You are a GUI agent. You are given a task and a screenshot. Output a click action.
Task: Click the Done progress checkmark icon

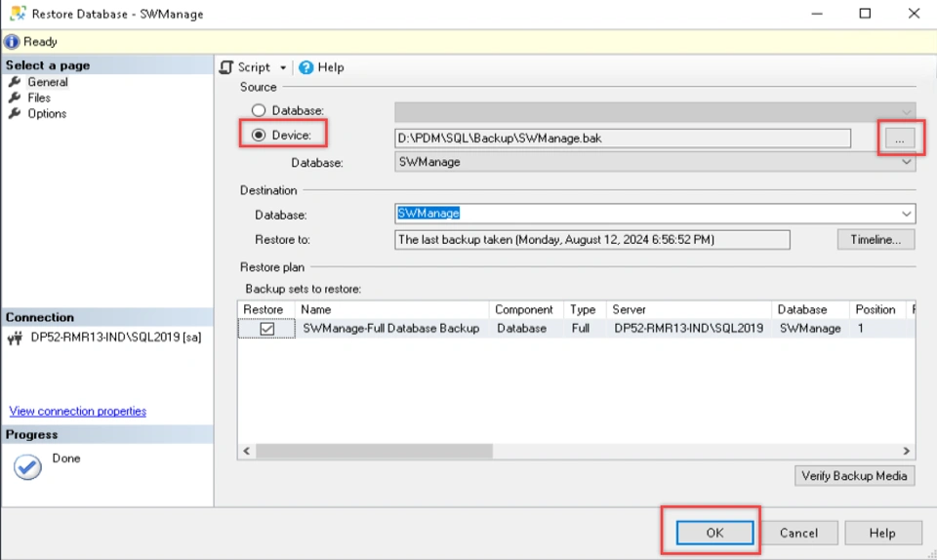point(27,467)
